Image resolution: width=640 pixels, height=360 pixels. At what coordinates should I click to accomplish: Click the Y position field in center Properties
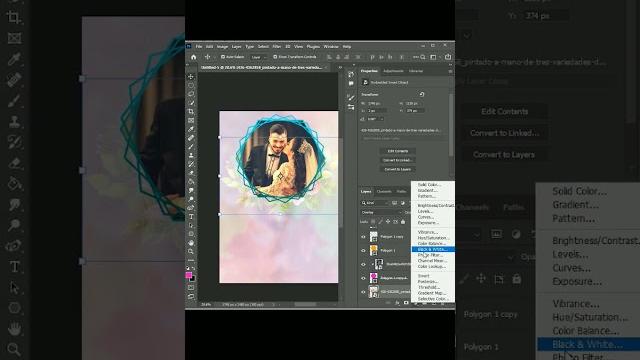(416, 111)
